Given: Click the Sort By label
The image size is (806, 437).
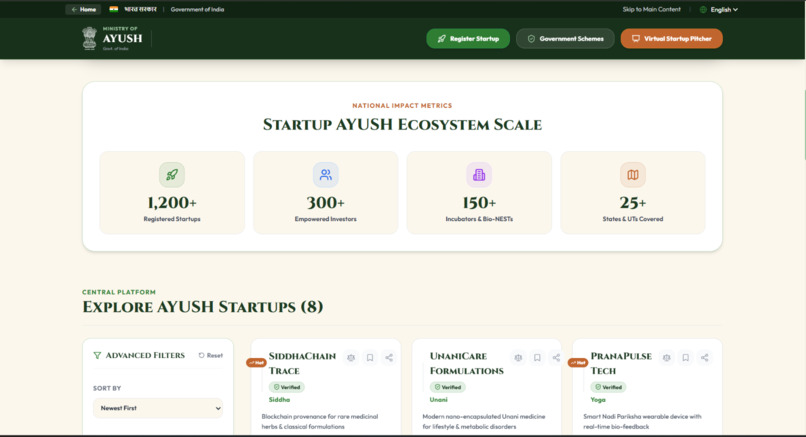Looking at the screenshot, I should (x=107, y=388).
